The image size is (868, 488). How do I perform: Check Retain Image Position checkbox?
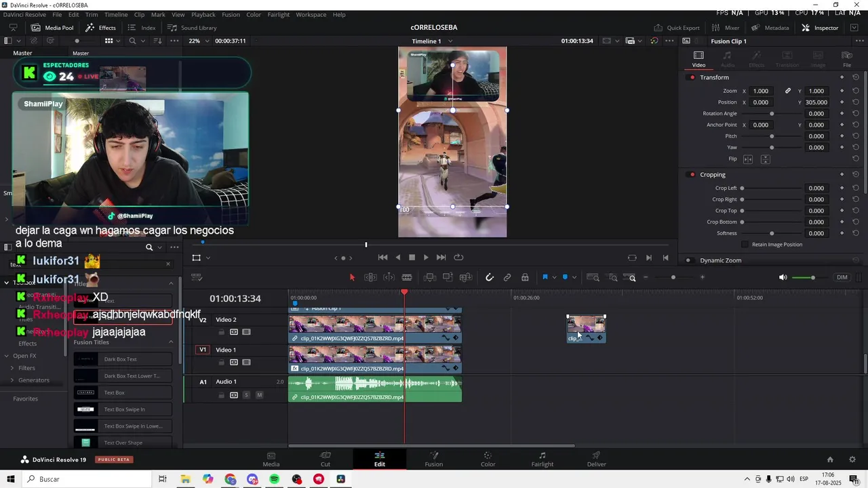745,245
